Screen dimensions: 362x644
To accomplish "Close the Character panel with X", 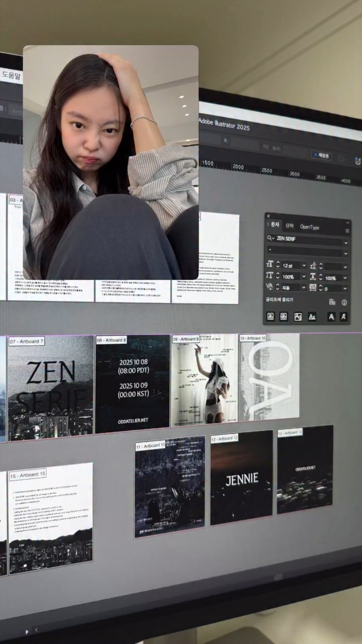I will click(268, 216).
